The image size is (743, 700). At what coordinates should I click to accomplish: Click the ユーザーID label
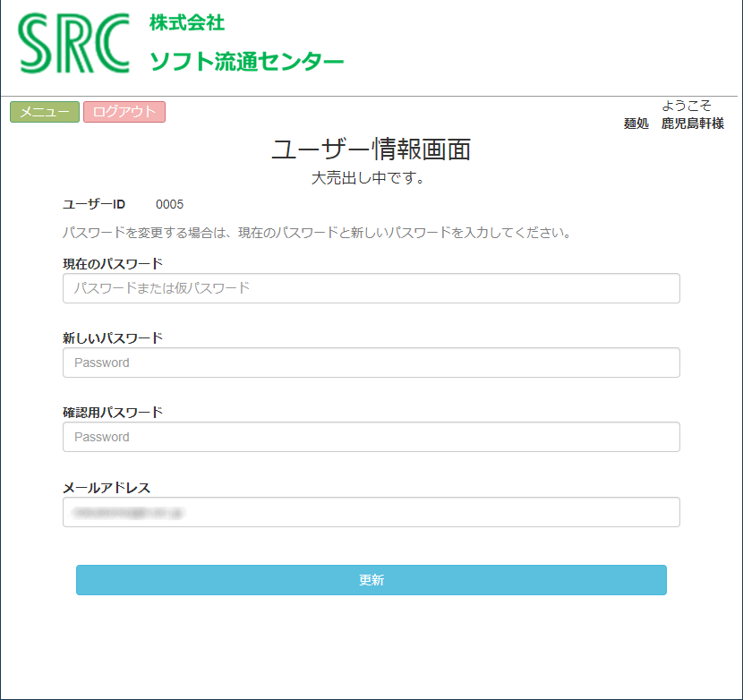(x=94, y=204)
